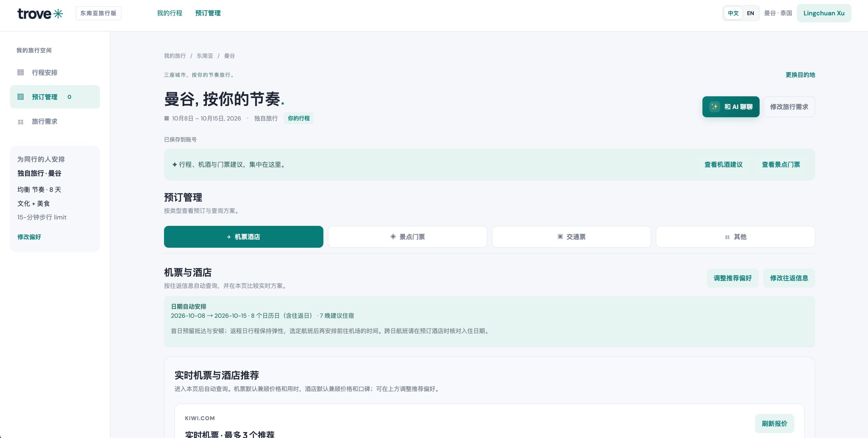Select 预订管理 sidebar item
868x438 pixels.
pyautogui.click(x=55, y=97)
